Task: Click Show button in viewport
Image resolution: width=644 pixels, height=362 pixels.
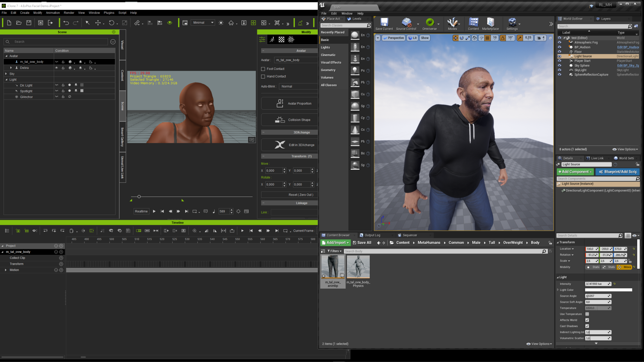Action: 425,38
